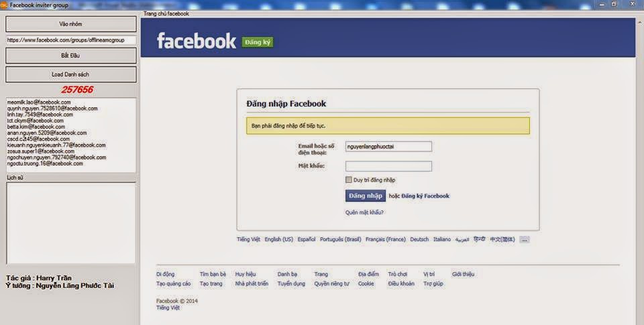The height and width of the screenshot is (325, 644).
Task: Open the Địa điểm footer link
Action: pyautogui.click(x=368, y=274)
